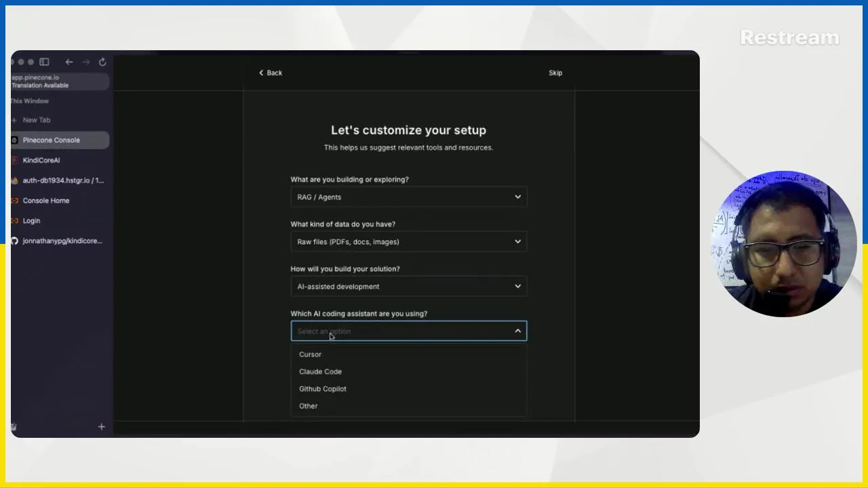
Task: Switch to KindiCoreAI tab
Action: [x=60, y=161]
